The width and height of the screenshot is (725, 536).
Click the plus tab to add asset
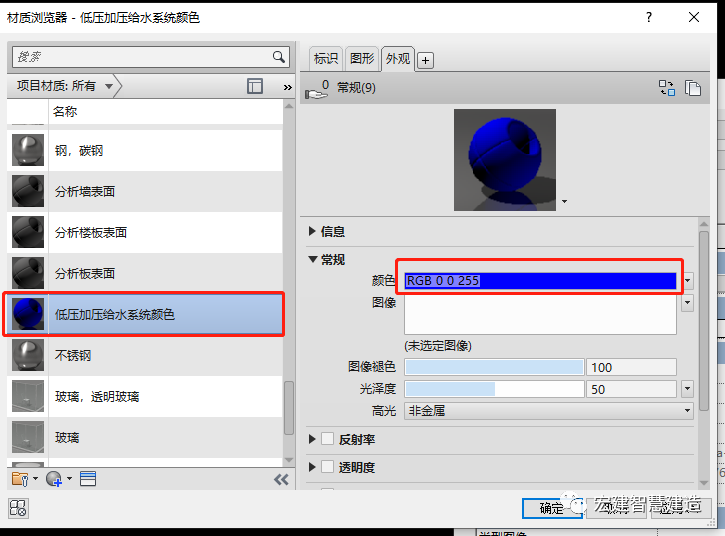(x=425, y=60)
